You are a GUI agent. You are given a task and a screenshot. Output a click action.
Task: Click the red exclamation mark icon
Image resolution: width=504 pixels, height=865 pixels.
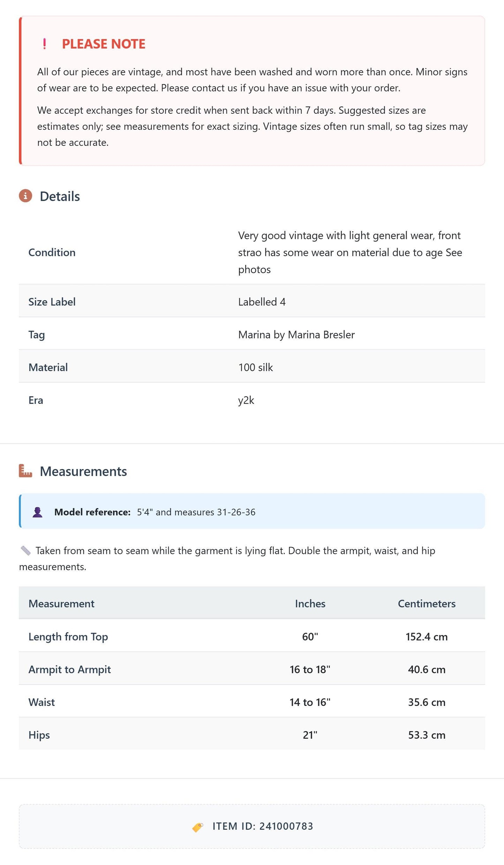[x=44, y=44]
